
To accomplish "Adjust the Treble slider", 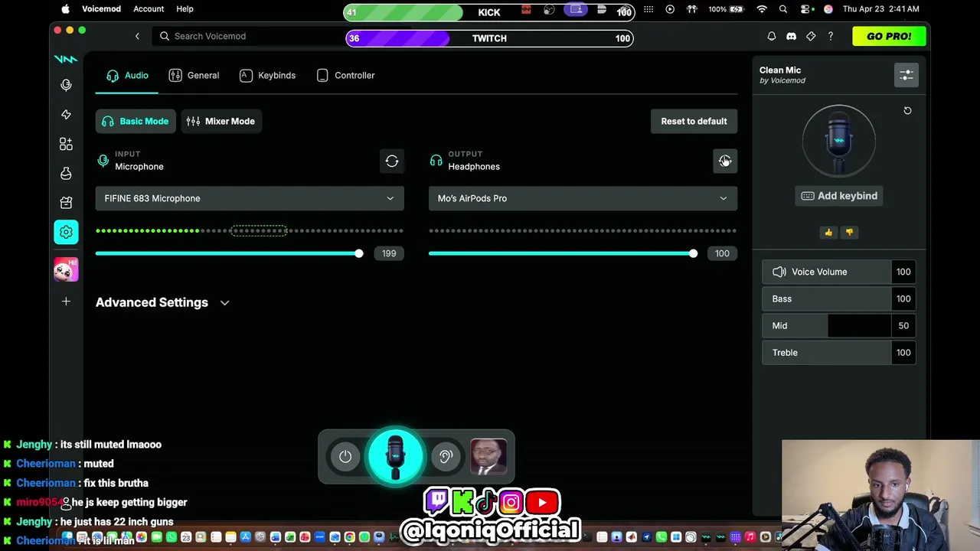I will pos(839,352).
